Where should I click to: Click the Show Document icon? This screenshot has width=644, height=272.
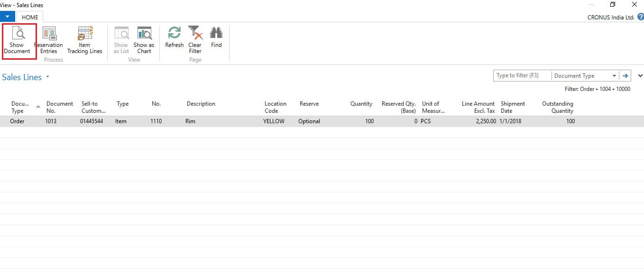(17, 34)
